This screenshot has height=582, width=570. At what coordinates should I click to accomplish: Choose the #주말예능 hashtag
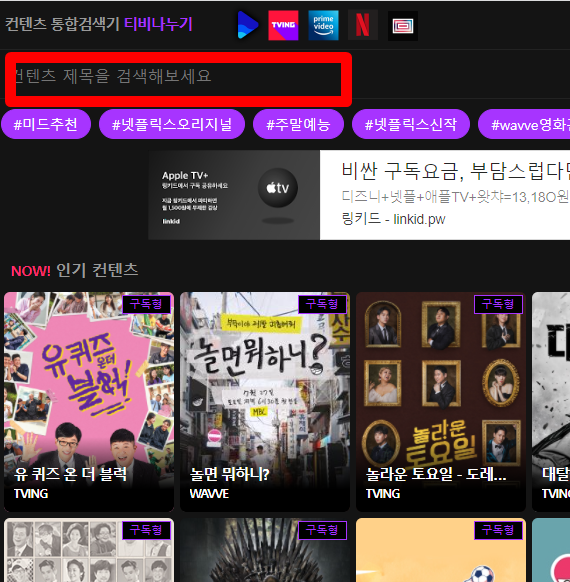pyautogui.click(x=298, y=124)
